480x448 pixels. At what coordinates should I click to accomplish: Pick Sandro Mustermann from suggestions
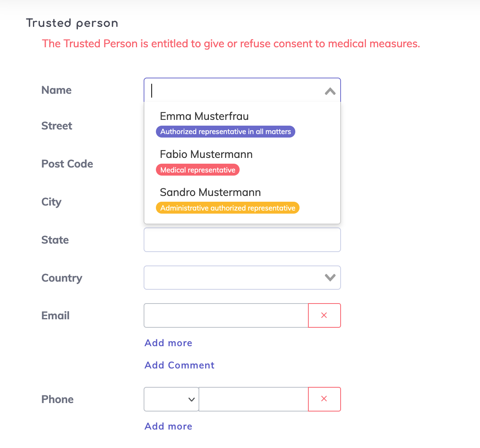pos(210,192)
